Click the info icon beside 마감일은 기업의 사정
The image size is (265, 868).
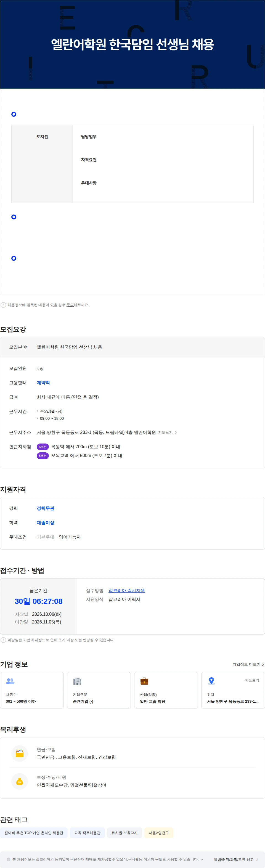(3, 640)
